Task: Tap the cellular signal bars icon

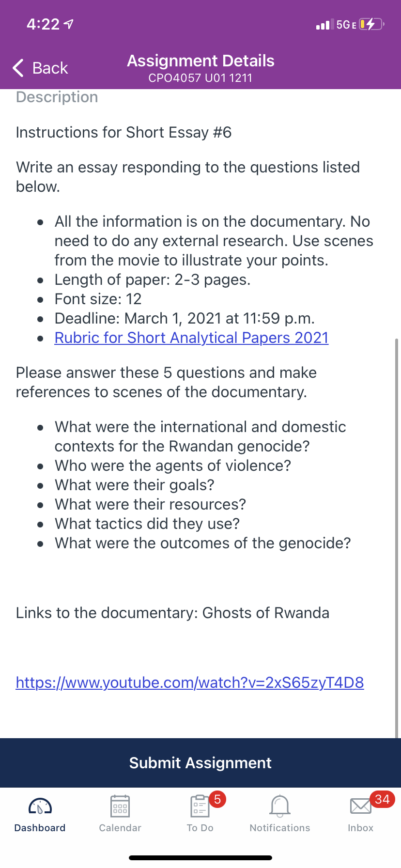Action: (325, 24)
